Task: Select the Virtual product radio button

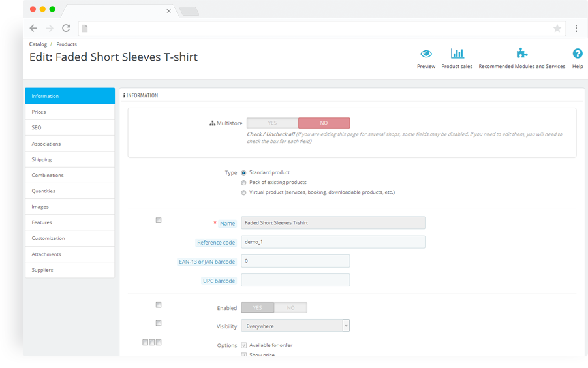Action: [x=244, y=192]
